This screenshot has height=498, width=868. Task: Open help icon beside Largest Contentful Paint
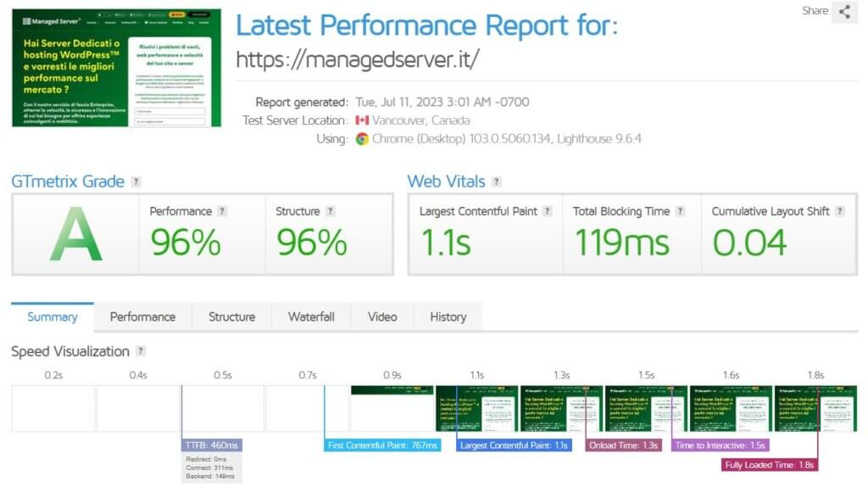point(548,211)
